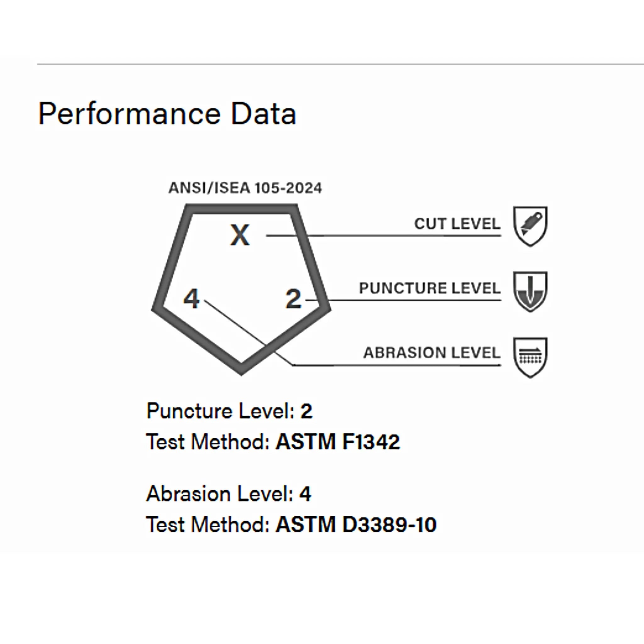The width and height of the screenshot is (644, 644).
Task: Click the PUNCTURE LEVEL text label
Action: [x=430, y=288]
